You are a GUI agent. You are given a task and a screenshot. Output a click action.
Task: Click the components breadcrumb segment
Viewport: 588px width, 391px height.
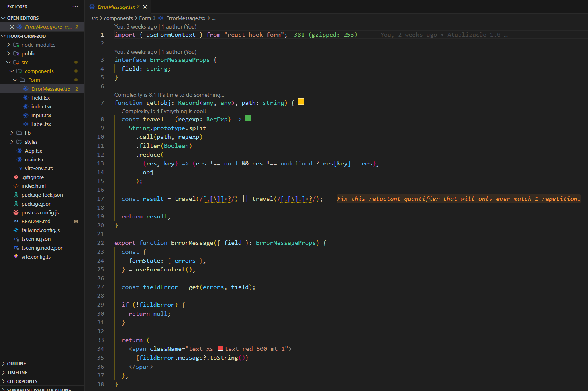coord(118,18)
